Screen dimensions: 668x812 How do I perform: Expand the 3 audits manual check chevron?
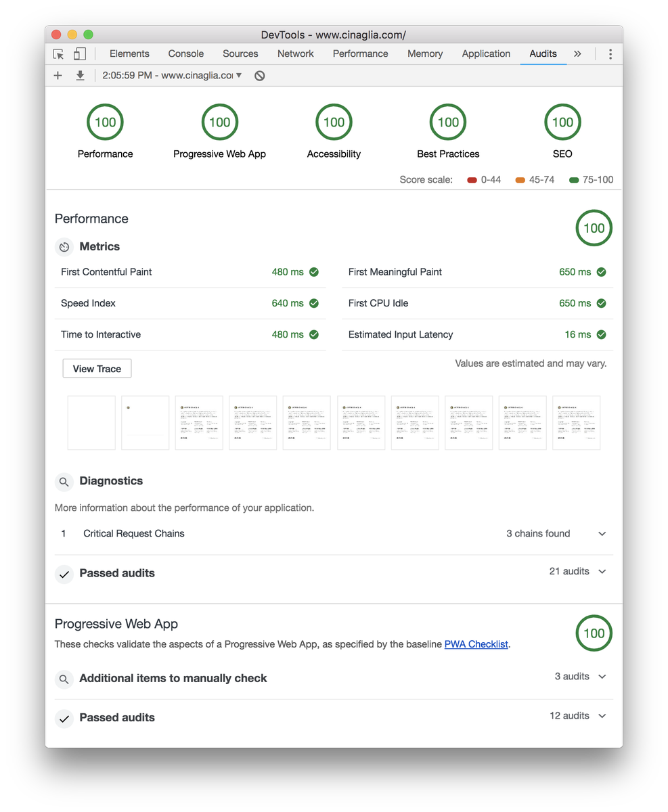[x=602, y=677]
